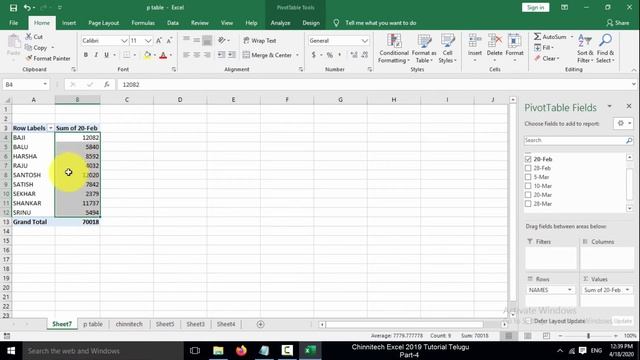Open Conditional Formatting

tap(393, 49)
